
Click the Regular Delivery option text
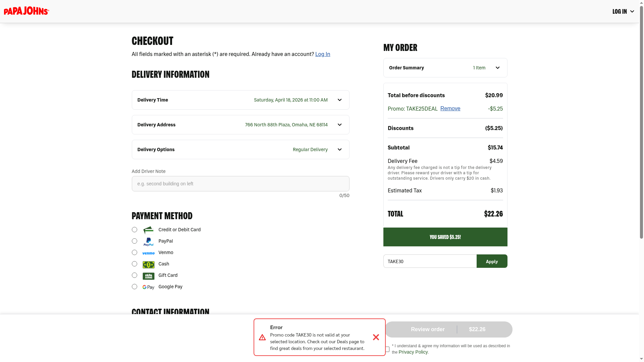(310, 149)
